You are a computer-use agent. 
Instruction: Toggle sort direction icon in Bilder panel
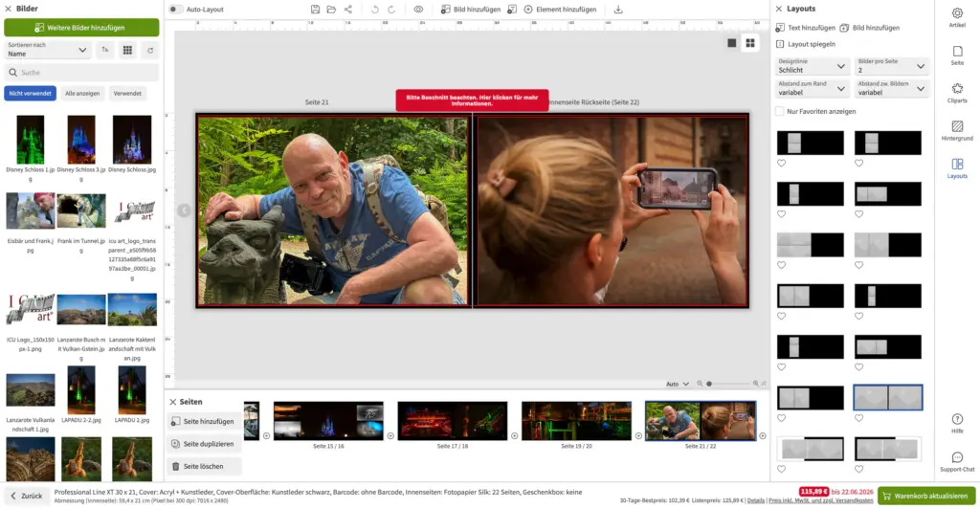click(x=105, y=50)
